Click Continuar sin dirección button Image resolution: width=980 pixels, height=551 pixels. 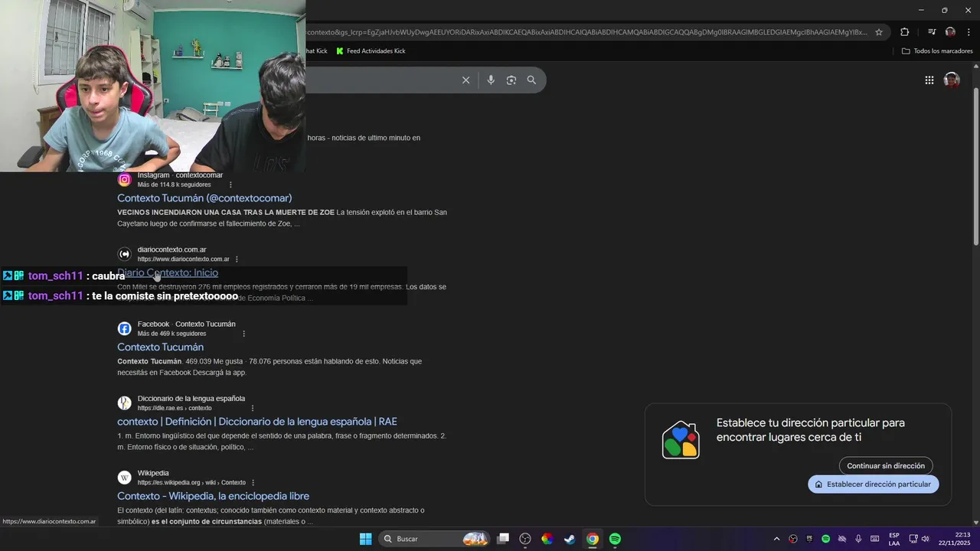(x=886, y=465)
